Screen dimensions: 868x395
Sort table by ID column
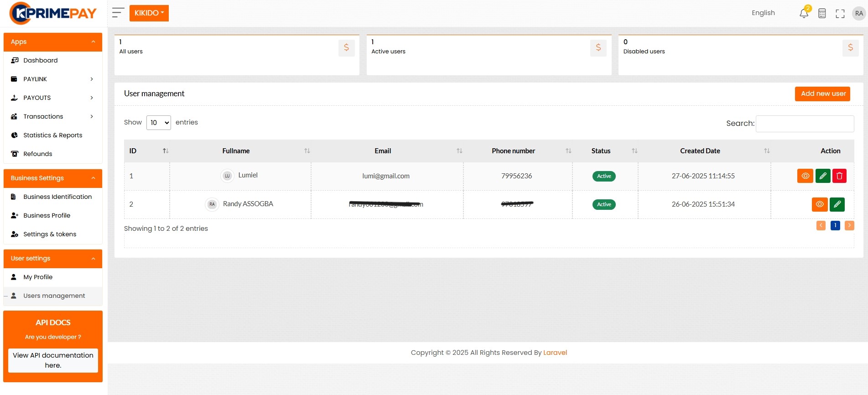(x=147, y=151)
